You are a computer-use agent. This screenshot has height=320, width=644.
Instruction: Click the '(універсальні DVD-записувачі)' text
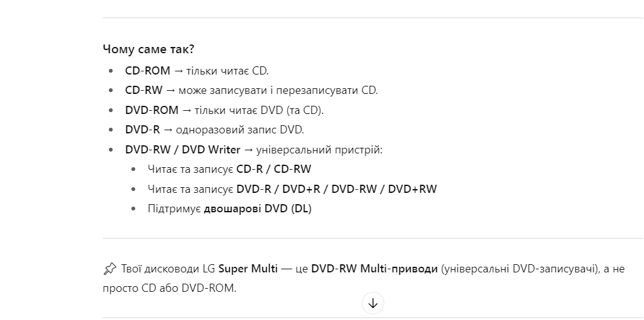(x=518, y=269)
